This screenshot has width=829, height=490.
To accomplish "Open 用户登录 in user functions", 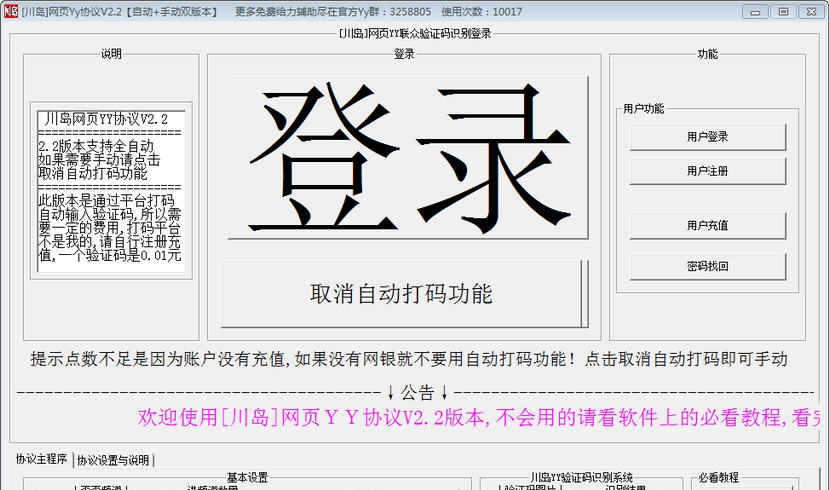I will 707,137.
